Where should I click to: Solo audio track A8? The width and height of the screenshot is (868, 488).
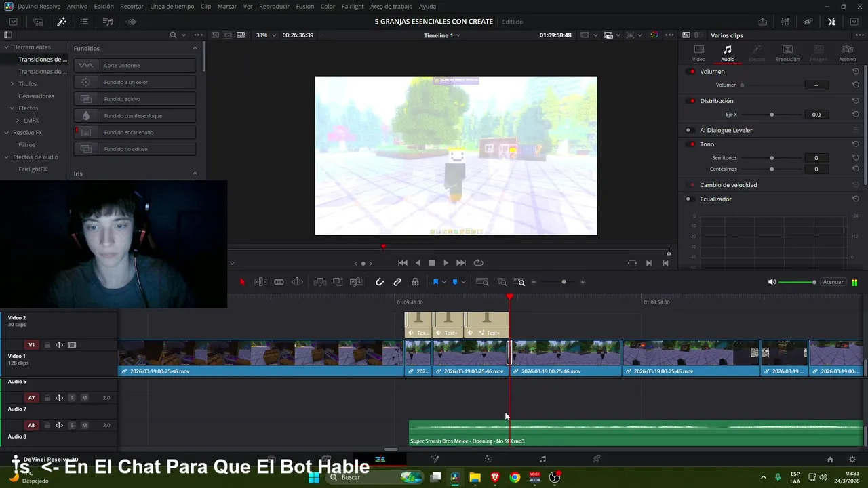tap(71, 426)
